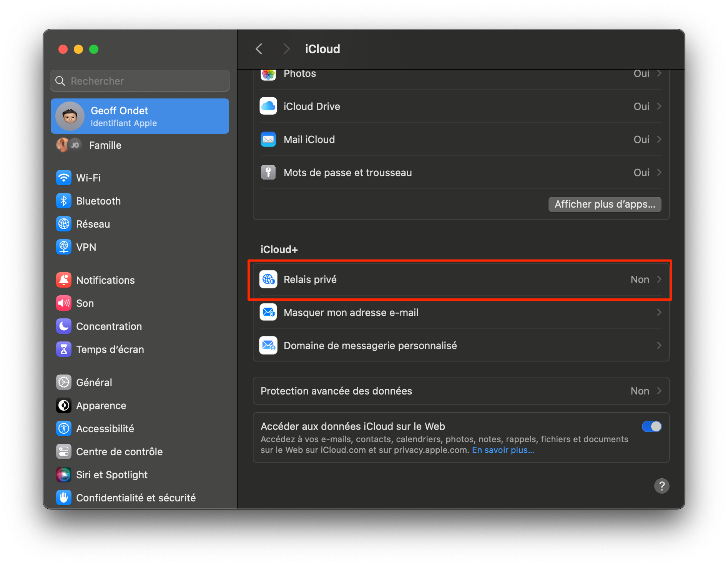This screenshot has width=728, height=566.
Task: Click the Rechercher search field
Action: pos(140,81)
